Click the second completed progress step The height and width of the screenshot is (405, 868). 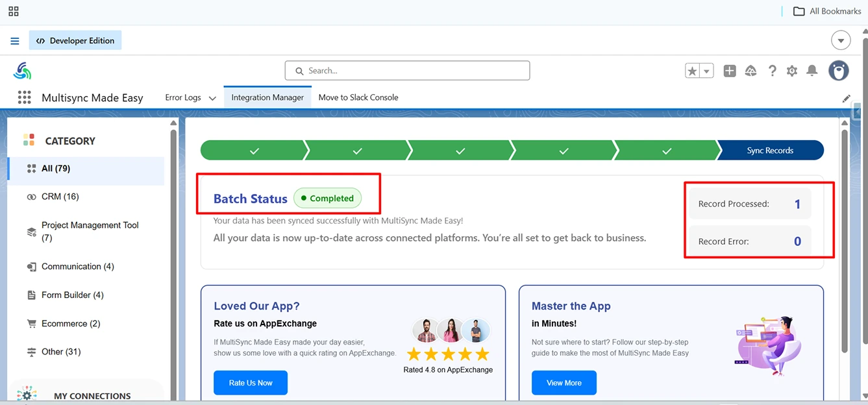point(358,151)
